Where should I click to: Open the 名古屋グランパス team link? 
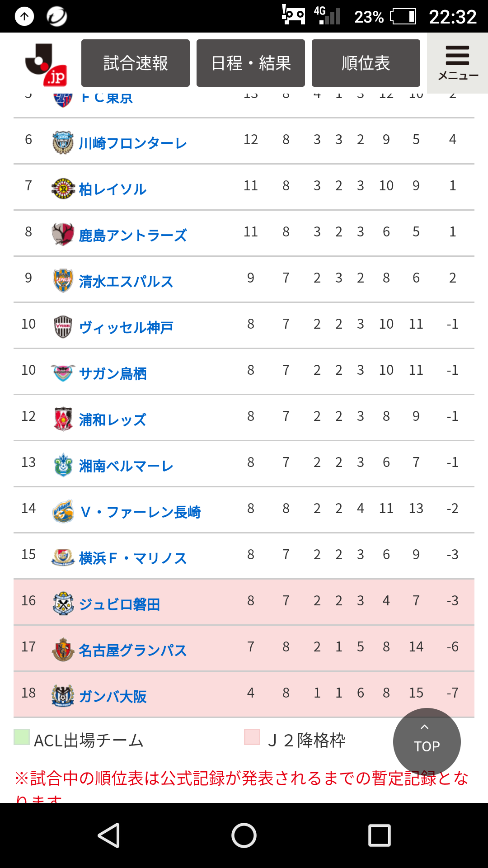click(x=132, y=651)
